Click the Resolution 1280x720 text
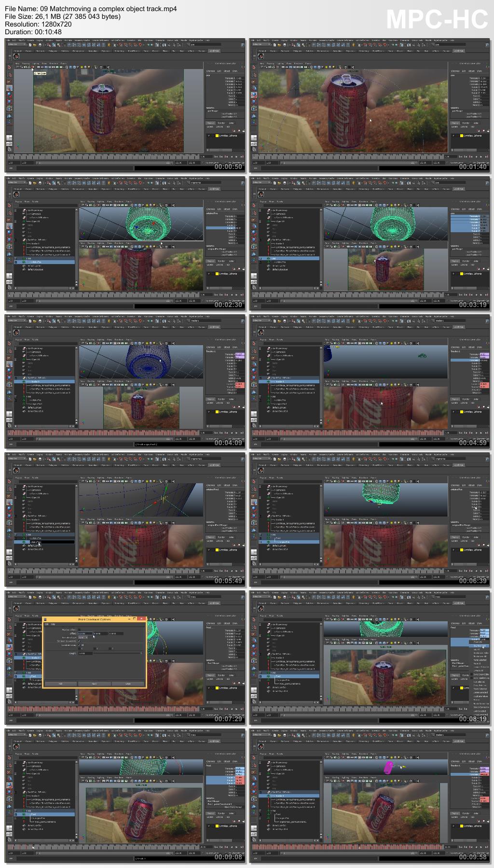The height and width of the screenshot is (868, 494). click(38, 24)
